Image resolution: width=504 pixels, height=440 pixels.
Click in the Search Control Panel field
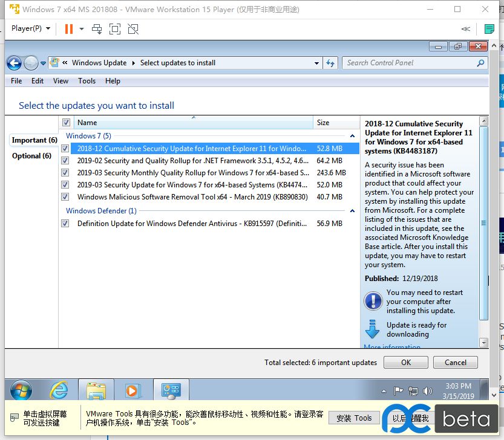click(x=404, y=63)
